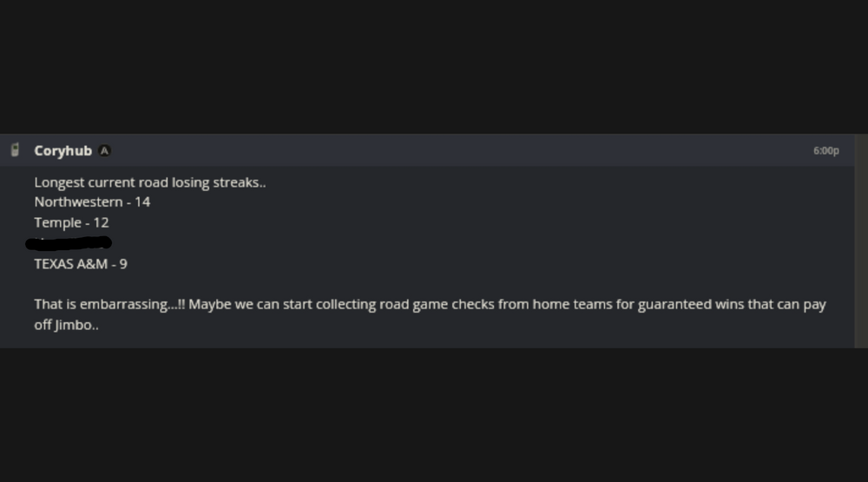Image resolution: width=868 pixels, height=482 pixels.
Task: Click the blacked-out redacted line
Action: (x=69, y=242)
